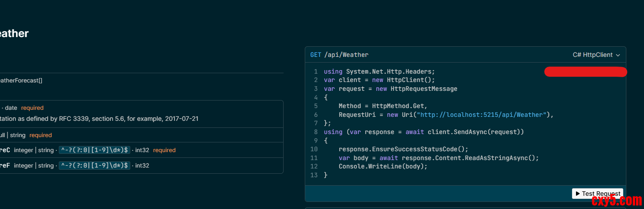
Task: Click the play icon in Test Request
Action: (577, 194)
